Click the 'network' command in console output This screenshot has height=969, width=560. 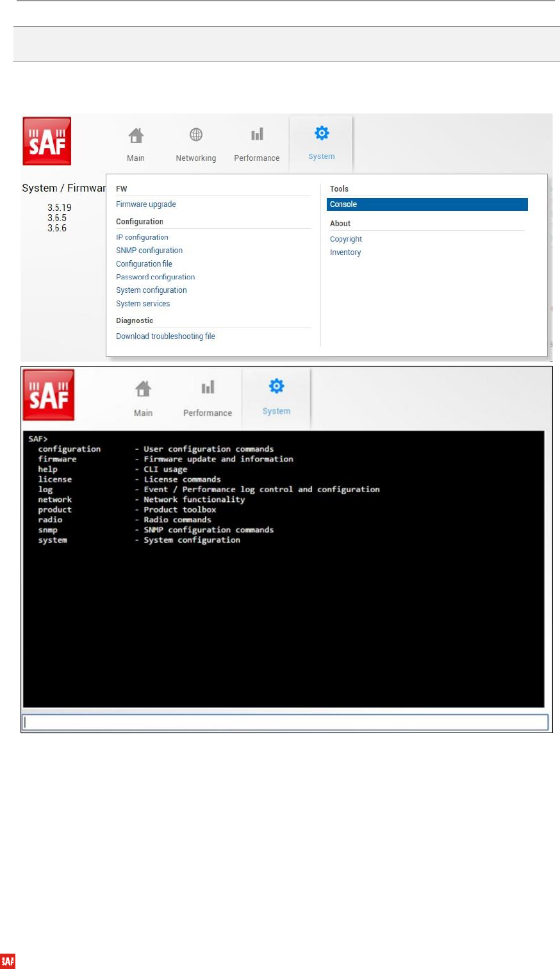coord(55,499)
